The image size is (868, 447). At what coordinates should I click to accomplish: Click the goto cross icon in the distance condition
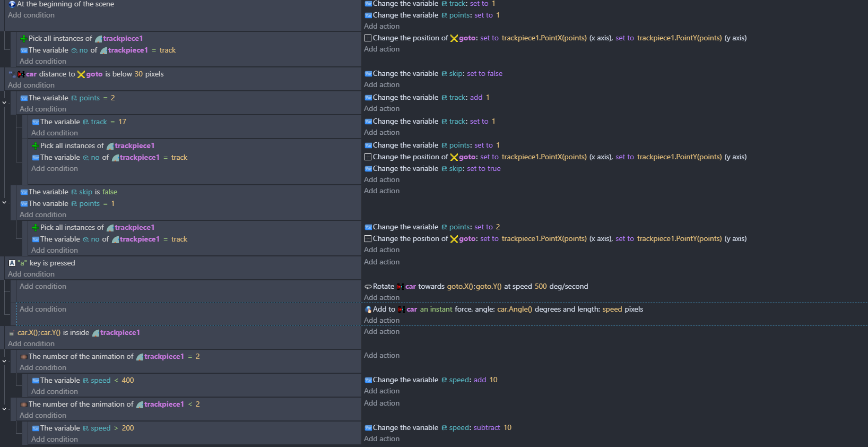tap(81, 74)
